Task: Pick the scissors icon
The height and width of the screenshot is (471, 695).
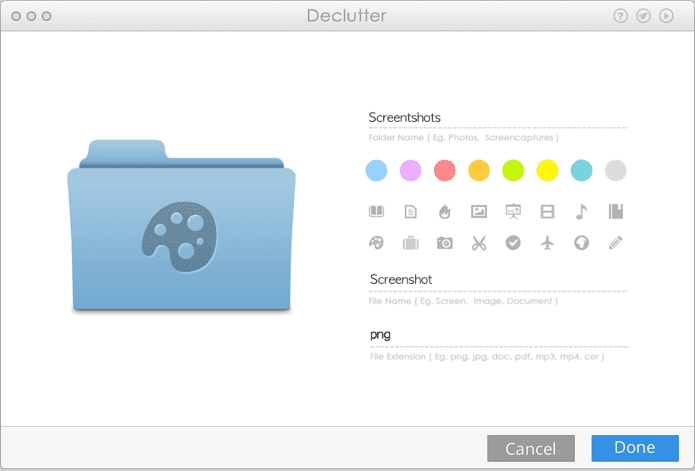Action: coord(479,243)
